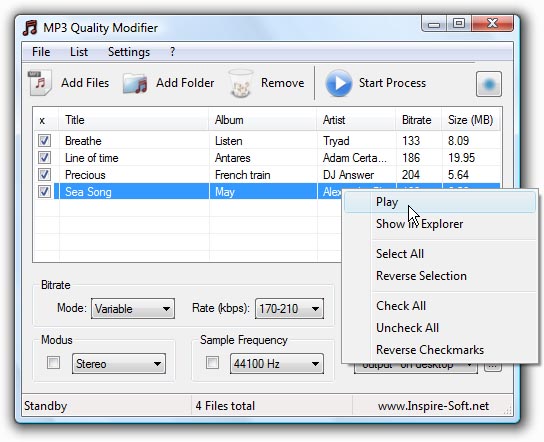Open the Stereo modus dropdown

click(x=119, y=364)
